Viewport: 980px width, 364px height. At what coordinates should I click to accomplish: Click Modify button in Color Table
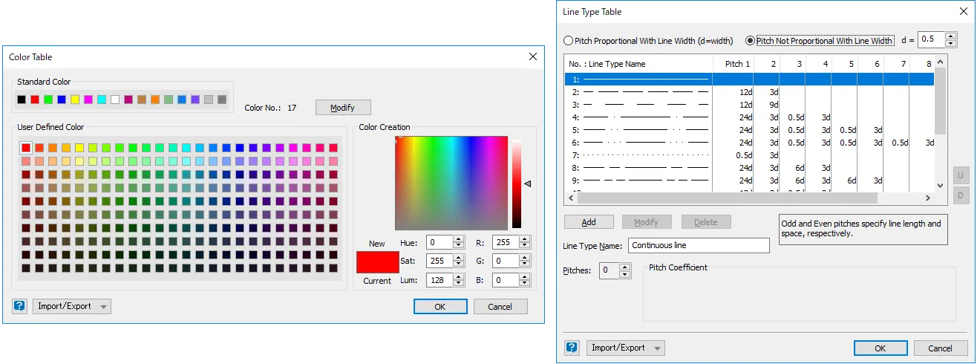(343, 108)
